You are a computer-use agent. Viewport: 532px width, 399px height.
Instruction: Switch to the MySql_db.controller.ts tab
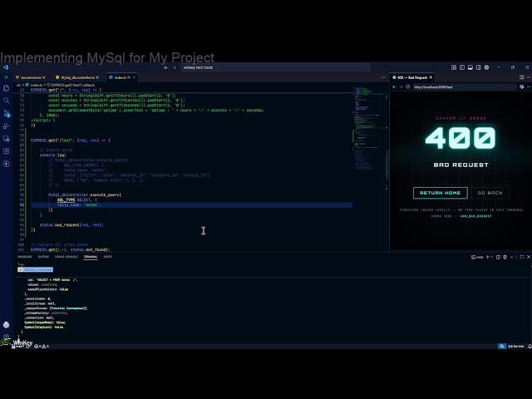[77, 77]
